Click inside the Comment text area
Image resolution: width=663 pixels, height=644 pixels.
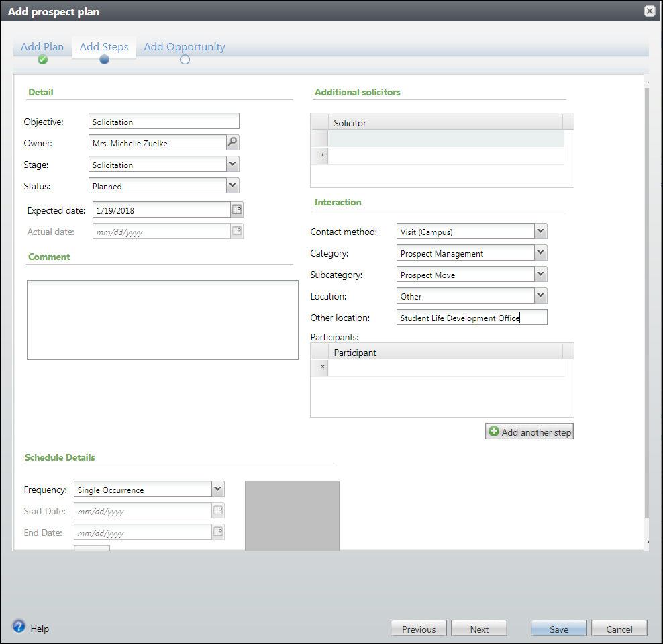point(162,320)
